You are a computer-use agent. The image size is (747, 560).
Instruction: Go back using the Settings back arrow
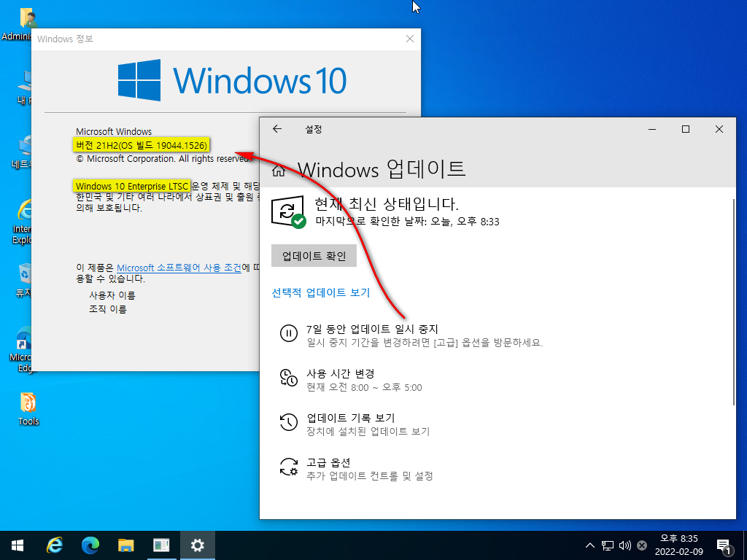click(276, 129)
